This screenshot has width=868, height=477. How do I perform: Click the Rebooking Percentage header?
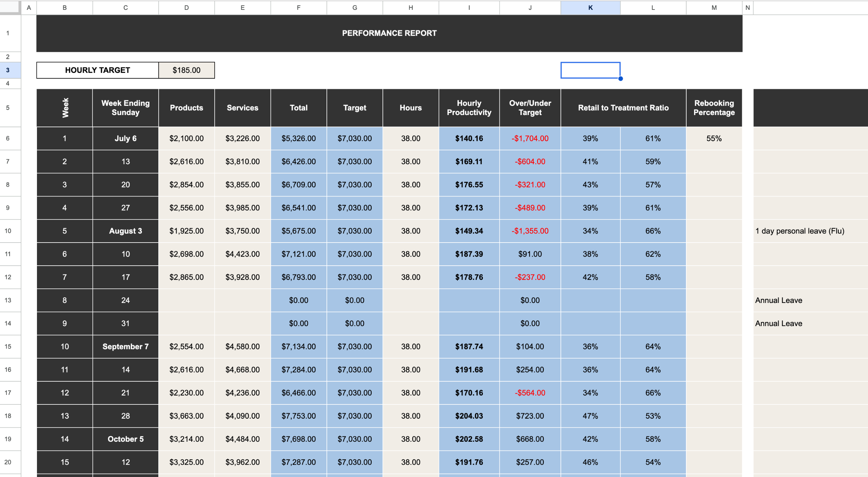coord(714,108)
